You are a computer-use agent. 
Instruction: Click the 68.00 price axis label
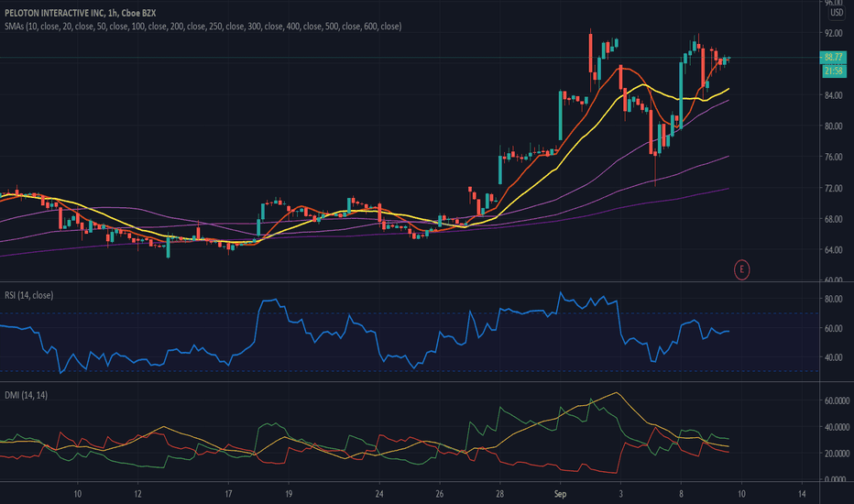click(833, 219)
